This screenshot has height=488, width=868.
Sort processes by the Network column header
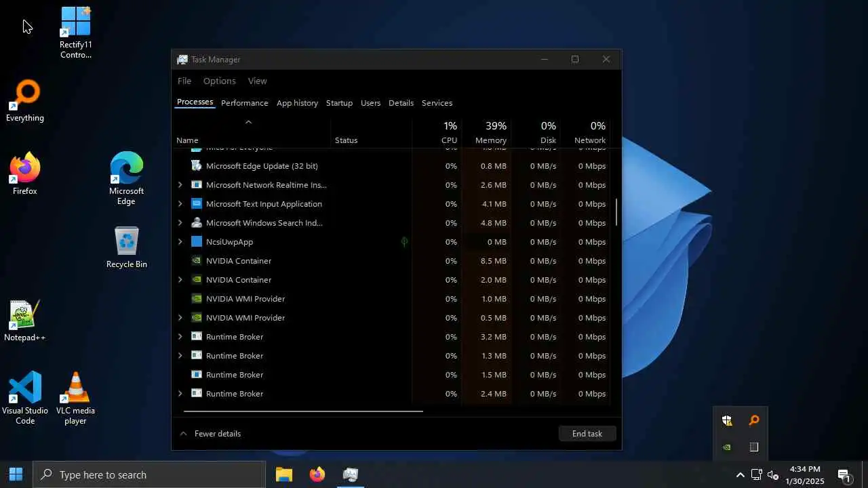pos(585,132)
